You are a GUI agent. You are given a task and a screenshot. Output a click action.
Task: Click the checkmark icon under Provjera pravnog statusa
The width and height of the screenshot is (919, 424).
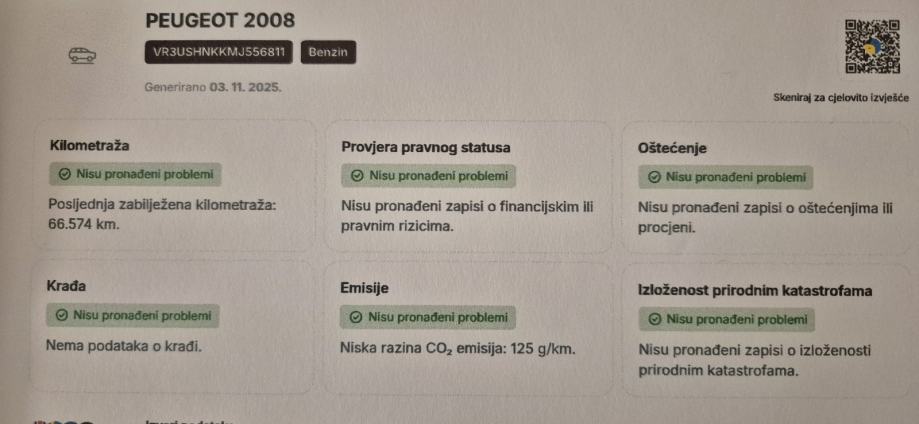[x=357, y=176]
